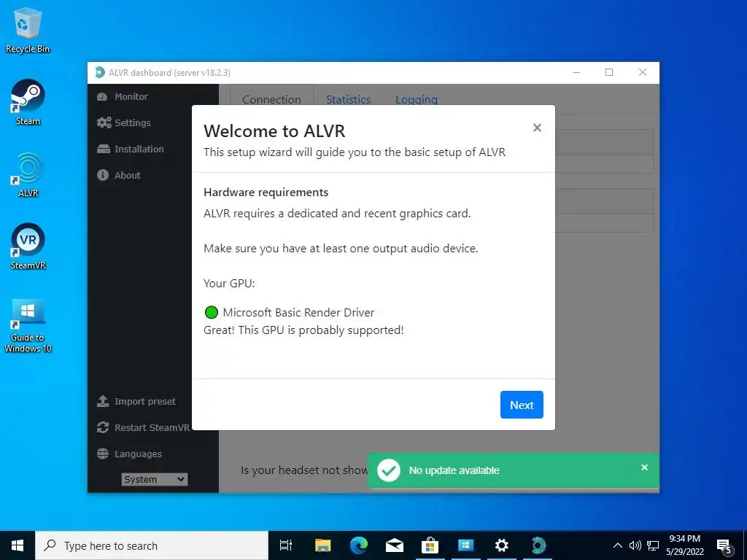The width and height of the screenshot is (747, 560).
Task: Open Task View from the taskbar
Action: coord(286,545)
